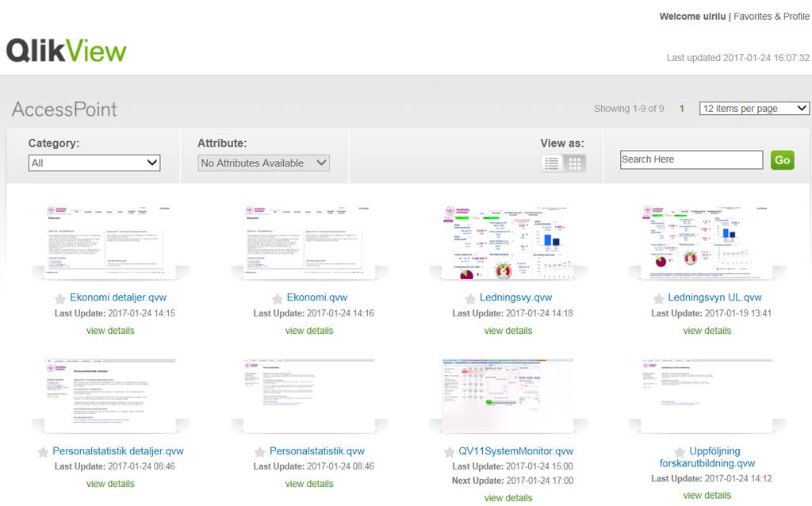The height and width of the screenshot is (506, 812).
Task: Mark Personalstatistik detaljer.qvw as favorite
Action: pos(43,452)
